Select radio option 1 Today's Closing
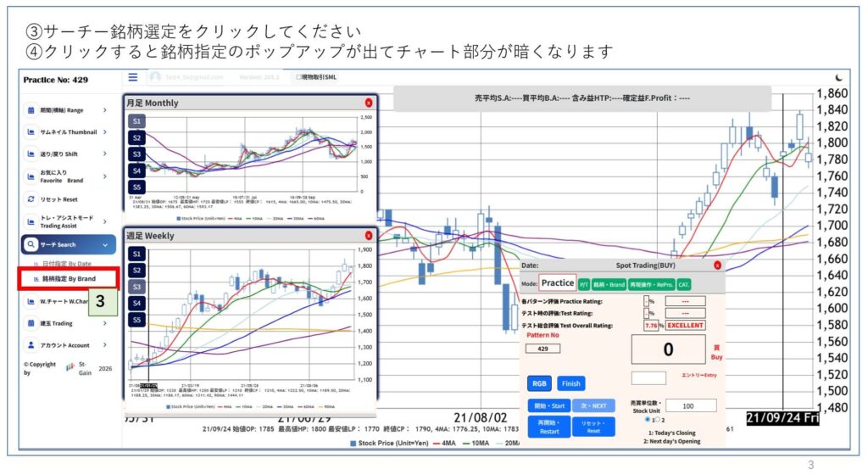This screenshot has width=868, height=475. (648, 419)
